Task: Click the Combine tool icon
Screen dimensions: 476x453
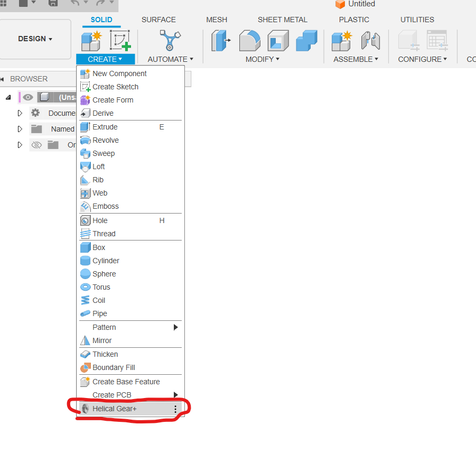Action: [x=306, y=41]
